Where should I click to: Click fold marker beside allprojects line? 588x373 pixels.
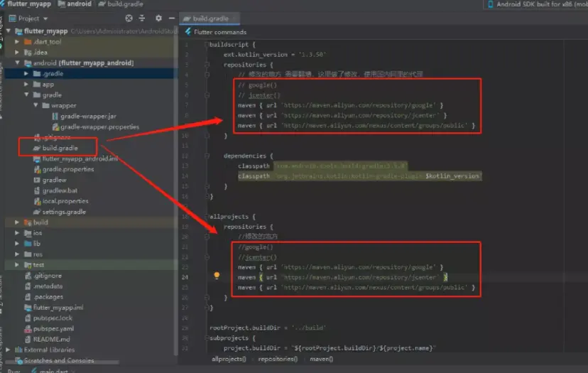coord(207,217)
